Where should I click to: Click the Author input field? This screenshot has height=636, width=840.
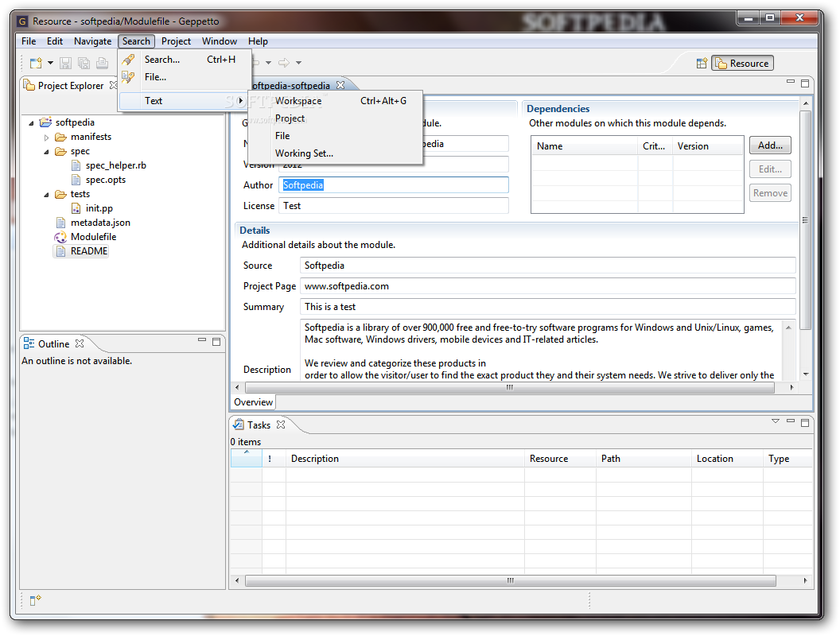pyautogui.click(x=393, y=185)
